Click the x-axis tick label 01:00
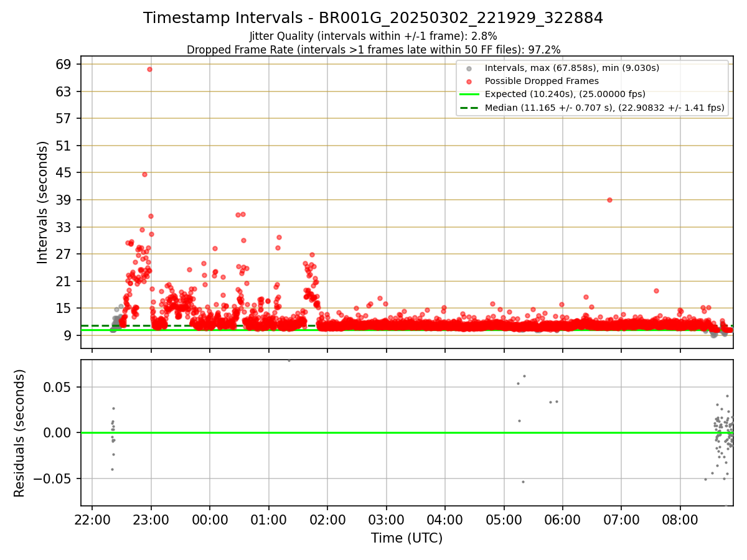 click(268, 519)
